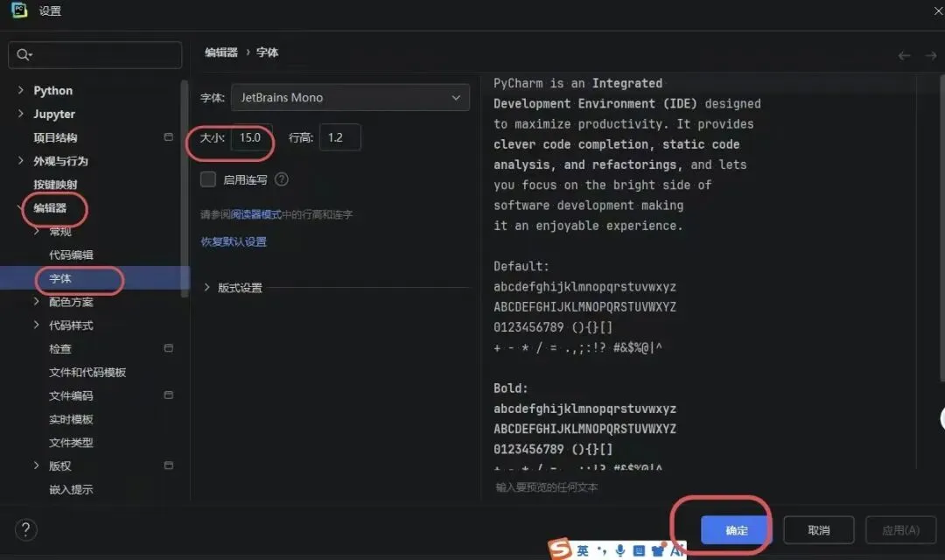Open the 阅读器模式 link

click(256, 214)
